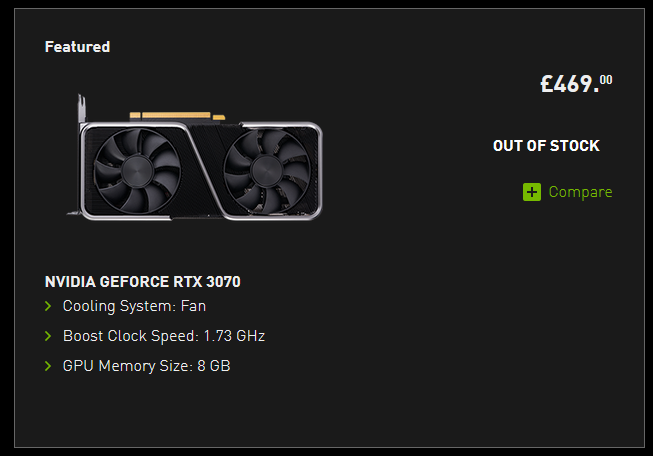
Task: Open the RTX 3070 product image
Action: pos(200,157)
